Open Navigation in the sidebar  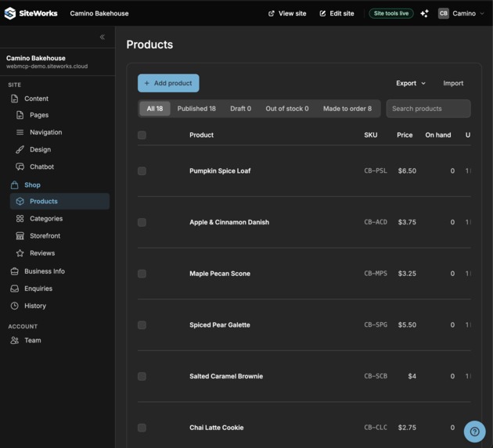tap(59, 132)
